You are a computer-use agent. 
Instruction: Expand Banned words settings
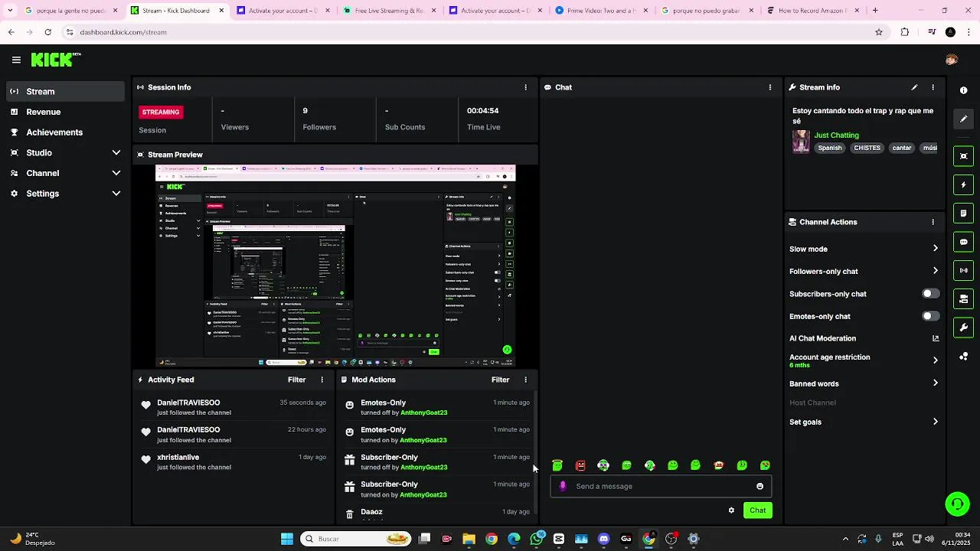935,383
